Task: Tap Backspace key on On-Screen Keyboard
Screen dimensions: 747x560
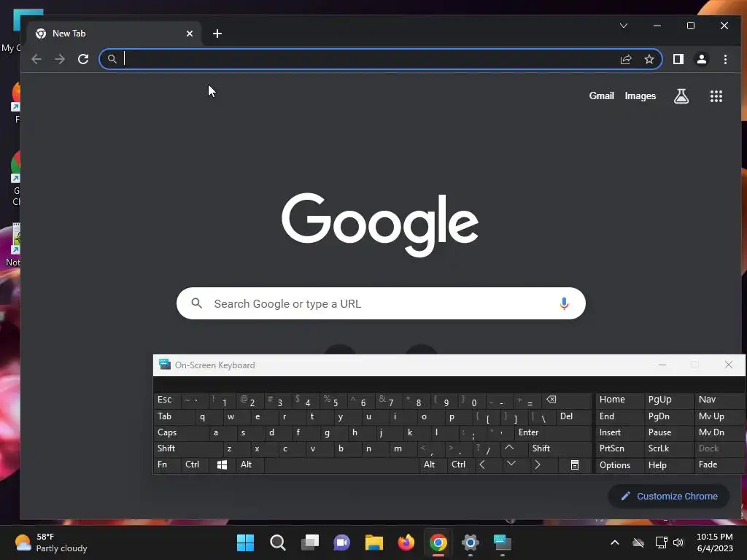Action: [568, 400]
